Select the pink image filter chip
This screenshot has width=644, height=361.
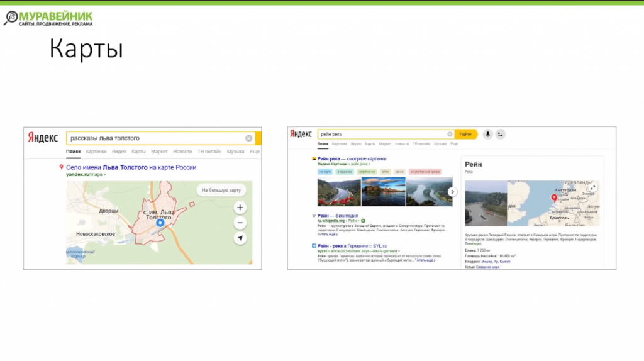[x=425, y=172]
